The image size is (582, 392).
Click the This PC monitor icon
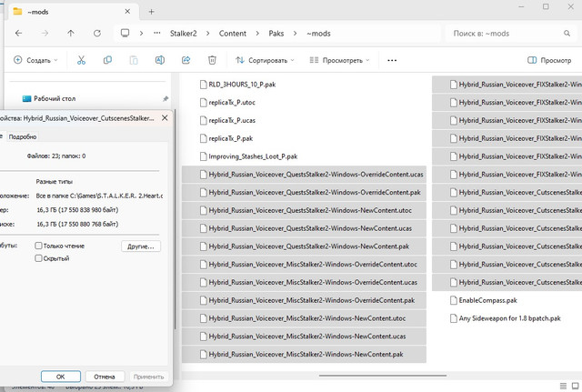[125, 34]
